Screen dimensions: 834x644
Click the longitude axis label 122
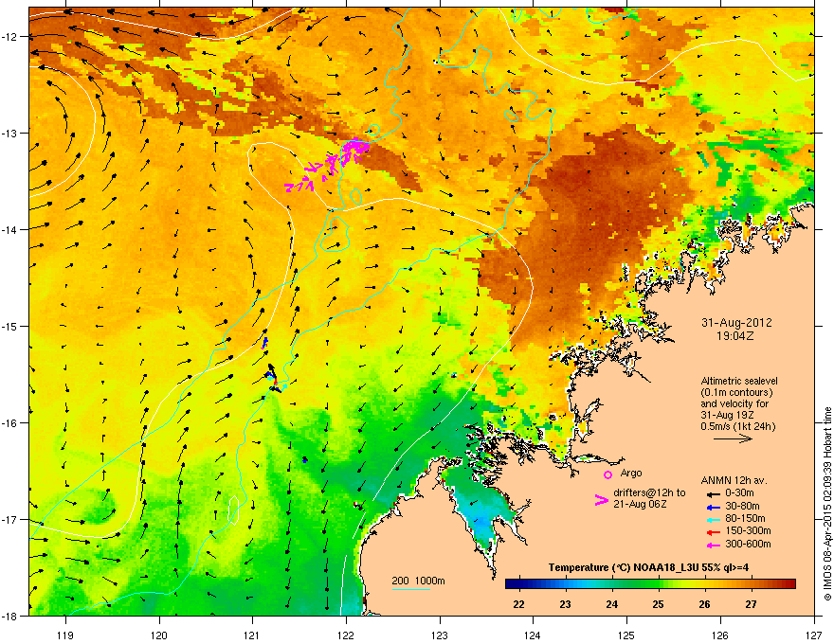(346, 635)
